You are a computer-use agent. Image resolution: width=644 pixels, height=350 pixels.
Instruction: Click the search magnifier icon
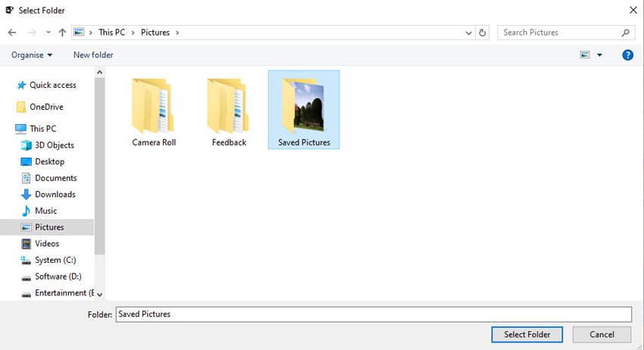pos(626,33)
